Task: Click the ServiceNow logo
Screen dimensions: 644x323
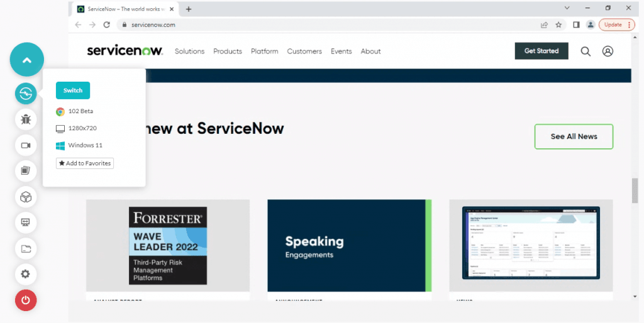Action: pos(125,51)
